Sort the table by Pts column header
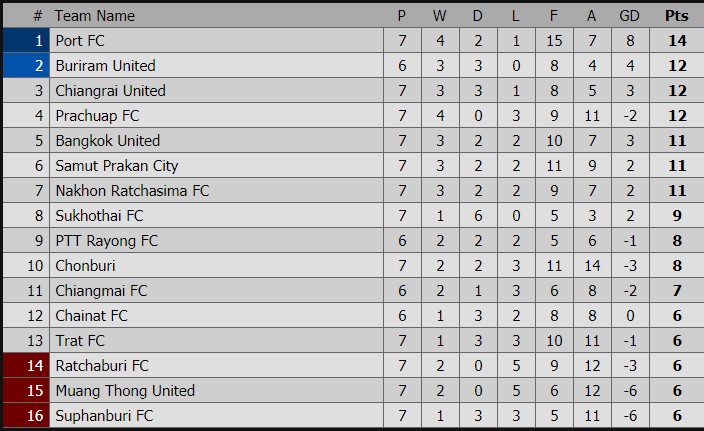Viewport: 704px width, 431px height. pos(677,16)
